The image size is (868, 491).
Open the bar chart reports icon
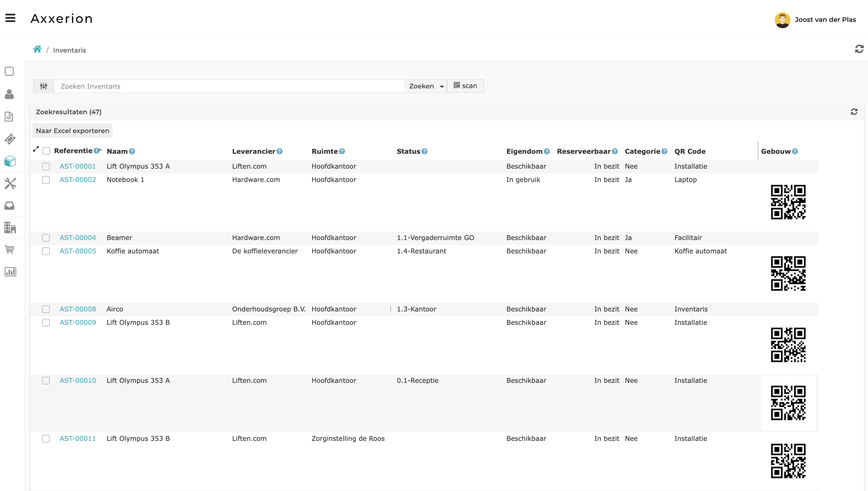point(10,272)
